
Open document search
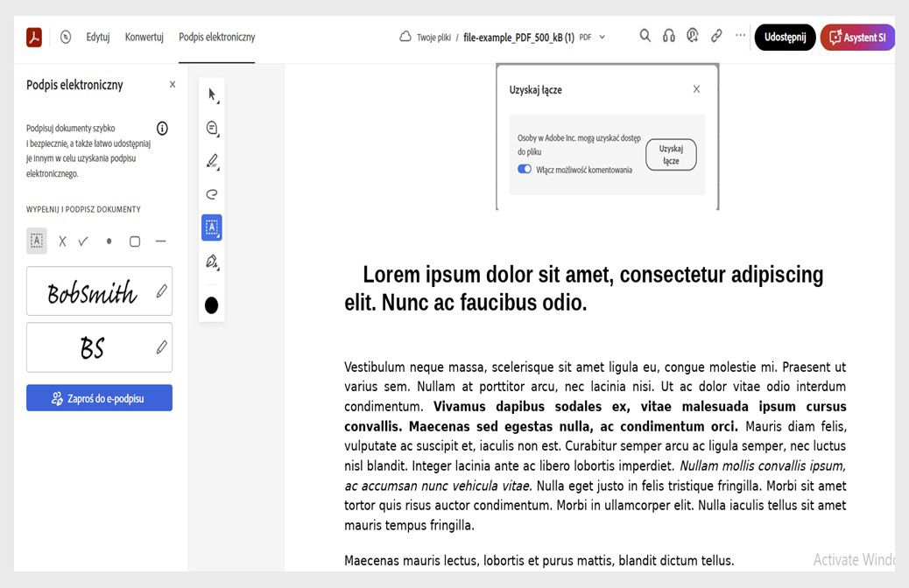pos(645,36)
